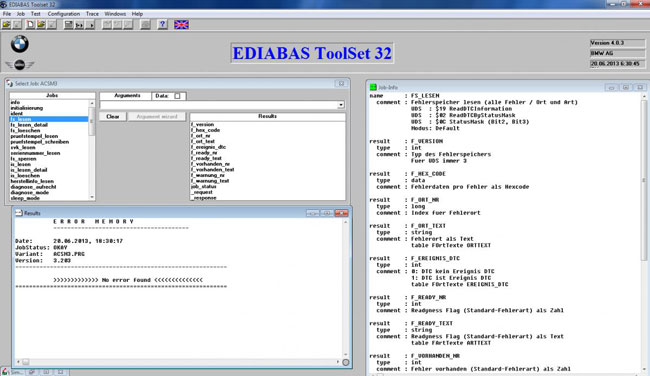This screenshot has width=650, height=376.
Task: Select the 'pruefstempel_schreiben' job
Action: pyautogui.click(x=39, y=142)
